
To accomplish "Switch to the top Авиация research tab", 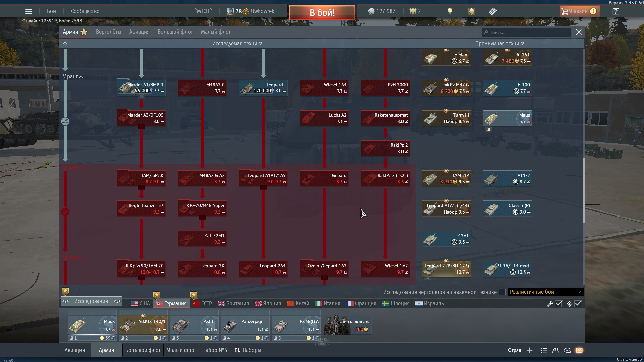I will click(x=140, y=32).
